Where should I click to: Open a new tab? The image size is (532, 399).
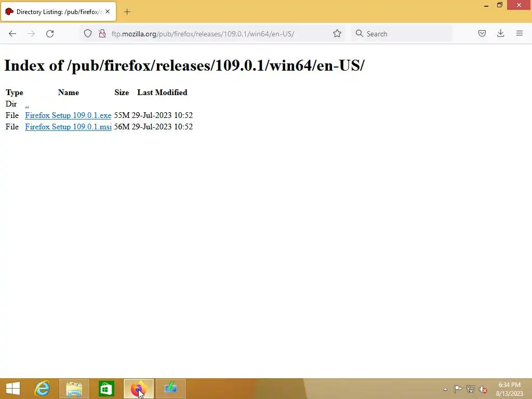click(x=127, y=12)
